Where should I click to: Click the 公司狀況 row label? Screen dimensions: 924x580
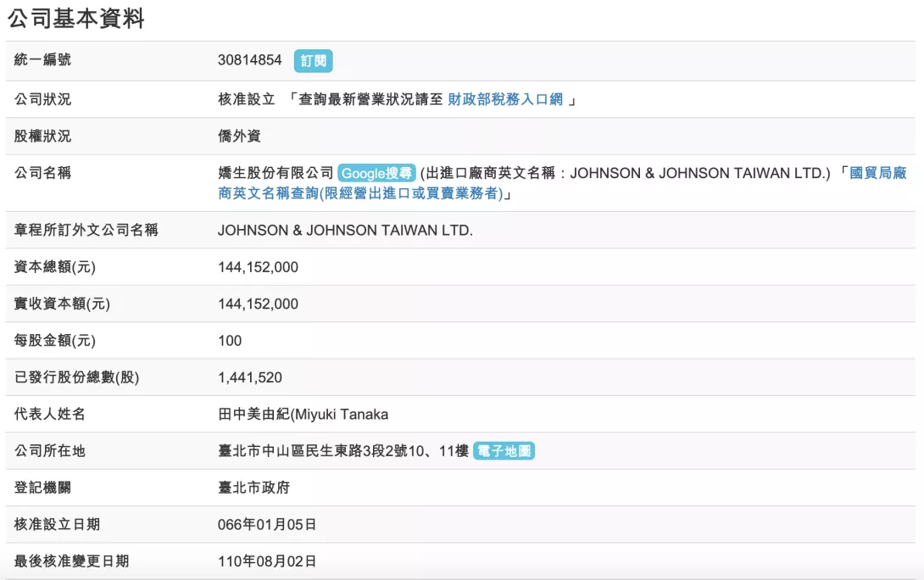42,99
